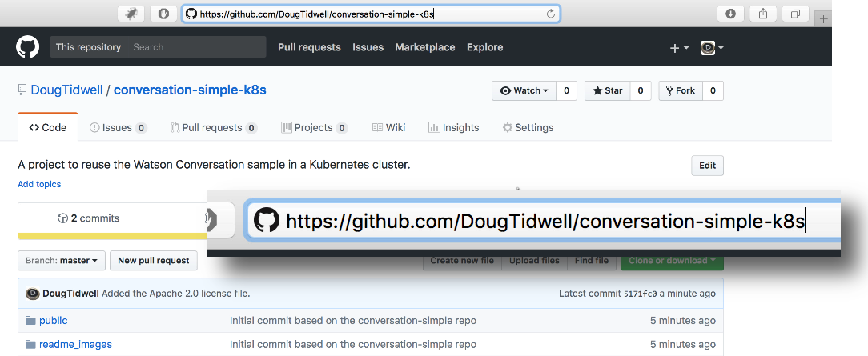Click the GitHub search field
The height and width of the screenshot is (356, 868).
tap(196, 47)
